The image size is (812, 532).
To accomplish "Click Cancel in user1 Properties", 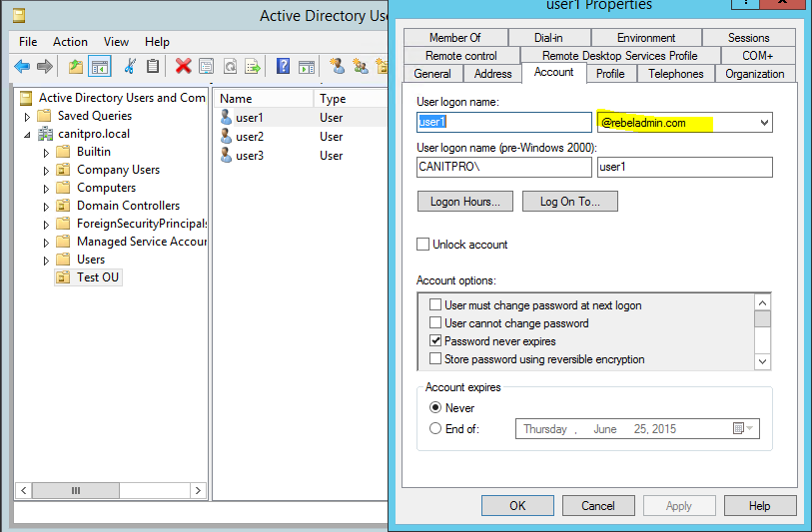I will [598, 506].
